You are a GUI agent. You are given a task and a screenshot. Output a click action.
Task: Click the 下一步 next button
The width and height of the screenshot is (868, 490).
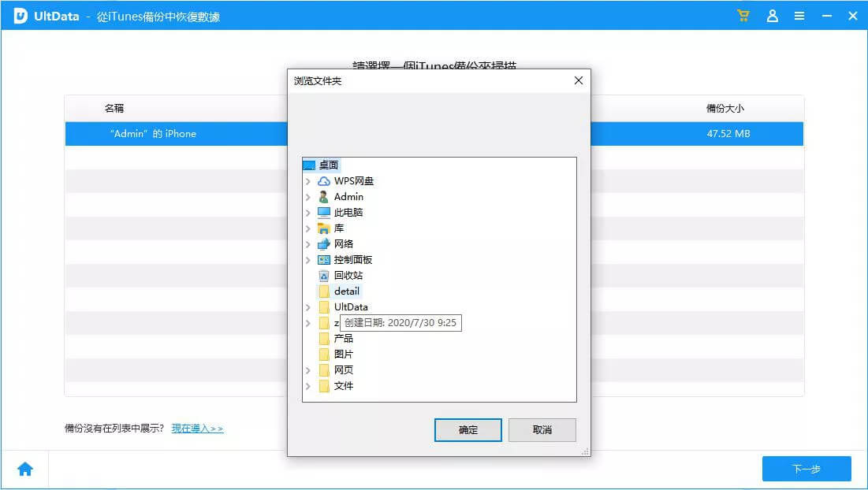[806, 469]
